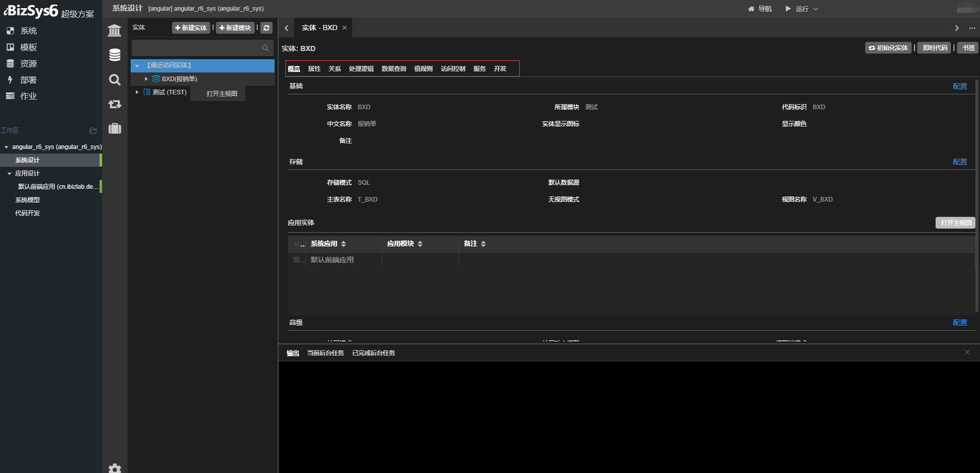Expand the BXD(报销单) tree node
This screenshot has width=980, height=473.
[146, 79]
